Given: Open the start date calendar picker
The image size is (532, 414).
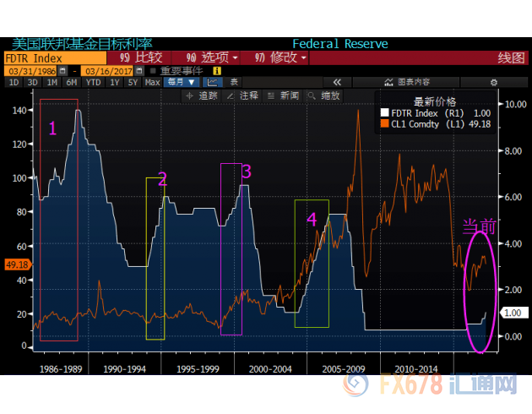Looking at the screenshot, I should click(x=61, y=71).
